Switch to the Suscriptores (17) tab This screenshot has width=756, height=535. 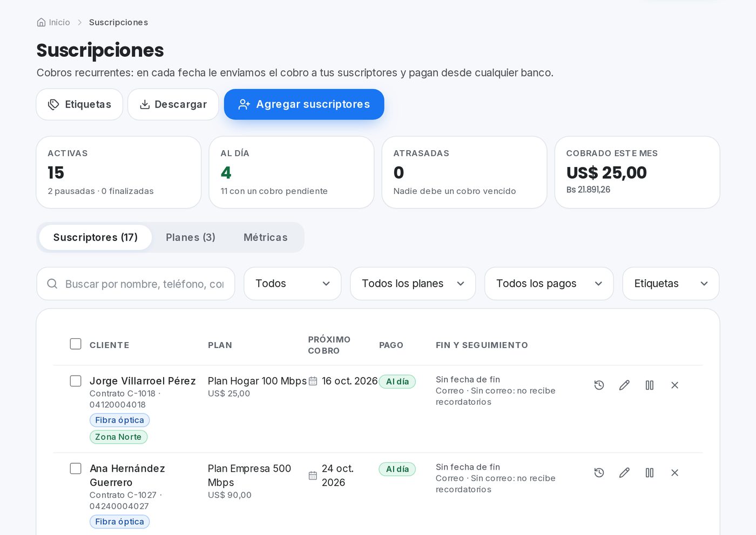pyautogui.click(x=96, y=237)
